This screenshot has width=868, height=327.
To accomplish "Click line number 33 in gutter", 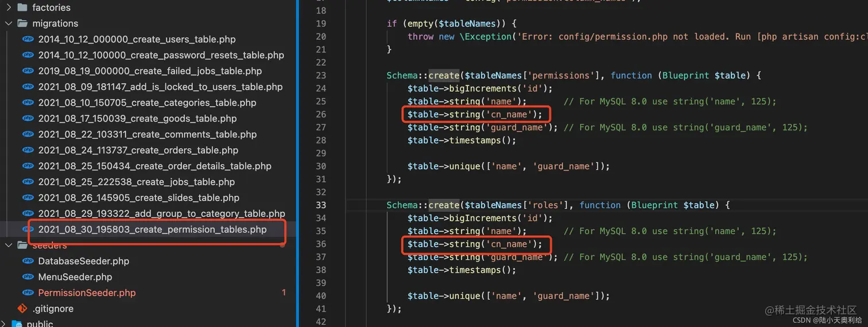I will tap(321, 205).
